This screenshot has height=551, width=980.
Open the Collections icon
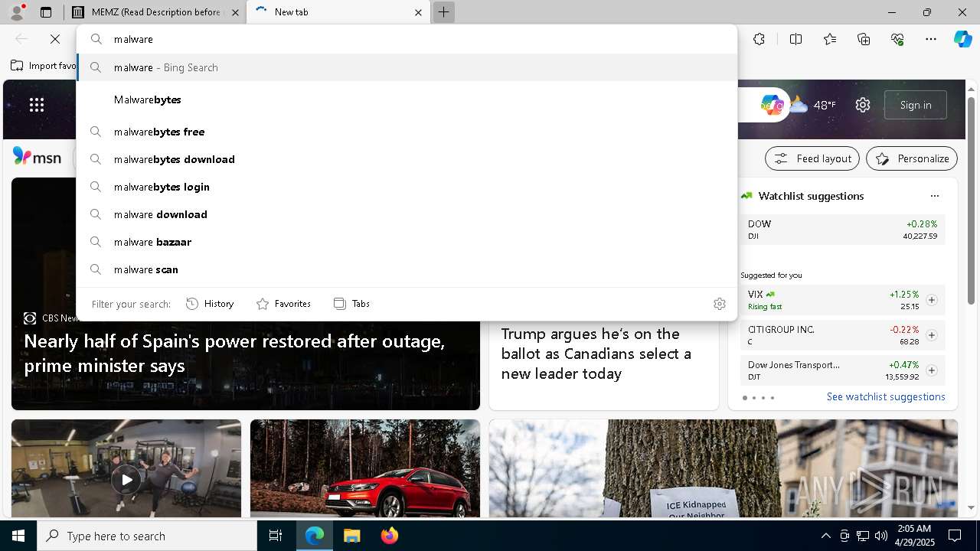point(864,39)
